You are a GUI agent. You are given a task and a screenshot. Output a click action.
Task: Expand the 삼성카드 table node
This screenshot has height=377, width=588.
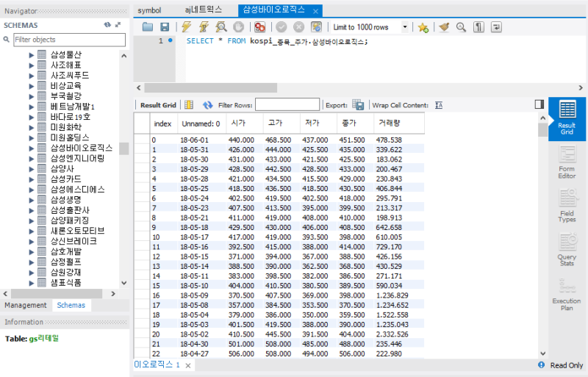pyautogui.click(x=32, y=179)
